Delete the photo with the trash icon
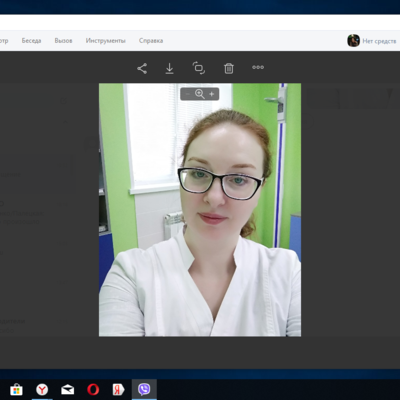 (x=229, y=68)
